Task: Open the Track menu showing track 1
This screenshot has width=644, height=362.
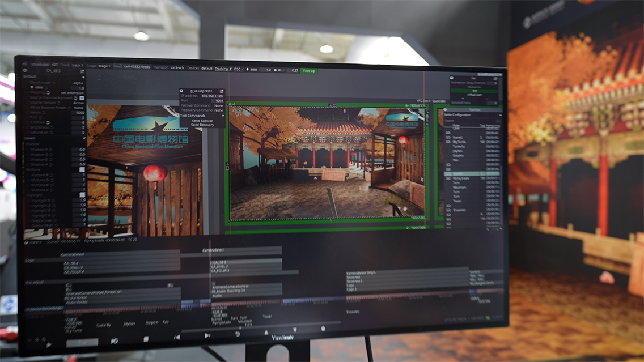Action: point(72,65)
